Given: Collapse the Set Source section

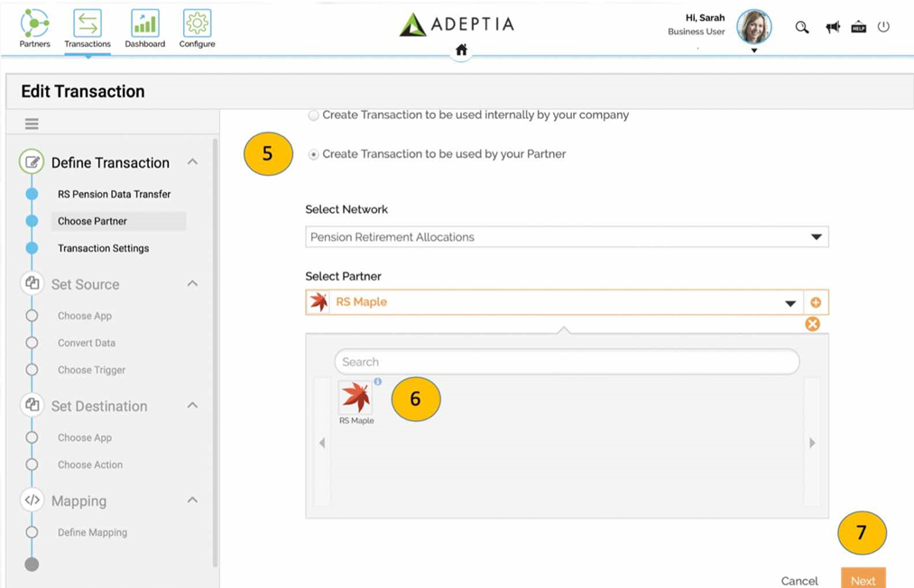Looking at the screenshot, I should (192, 284).
